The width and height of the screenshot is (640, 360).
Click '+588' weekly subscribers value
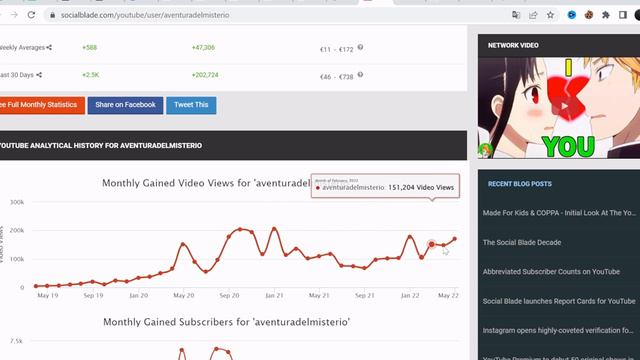(x=89, y=47)
